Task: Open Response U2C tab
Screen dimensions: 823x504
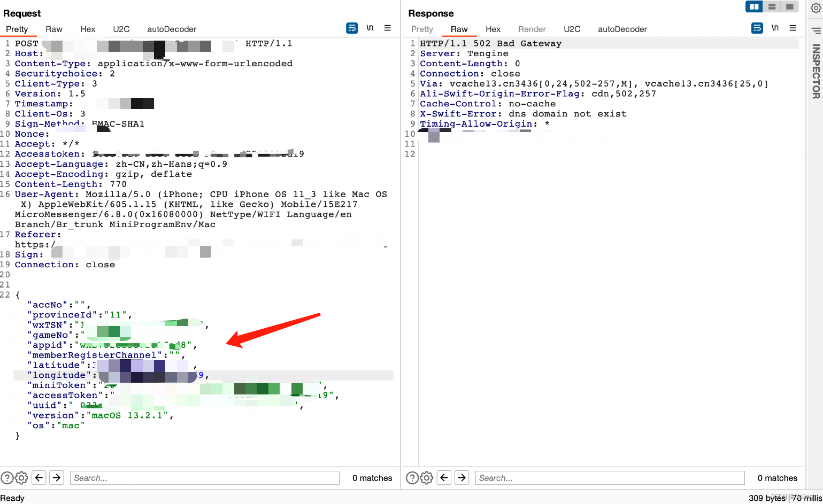Action: click(572, 29)
